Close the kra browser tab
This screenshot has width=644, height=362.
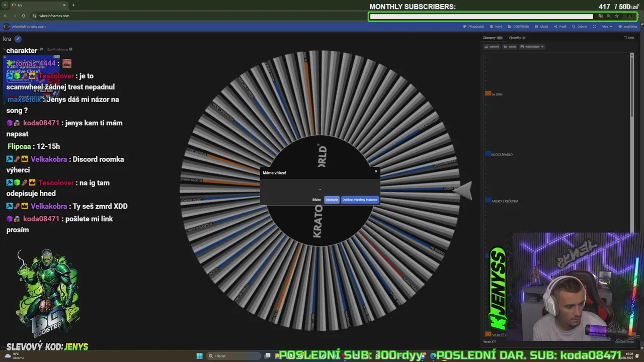[65, 5]
